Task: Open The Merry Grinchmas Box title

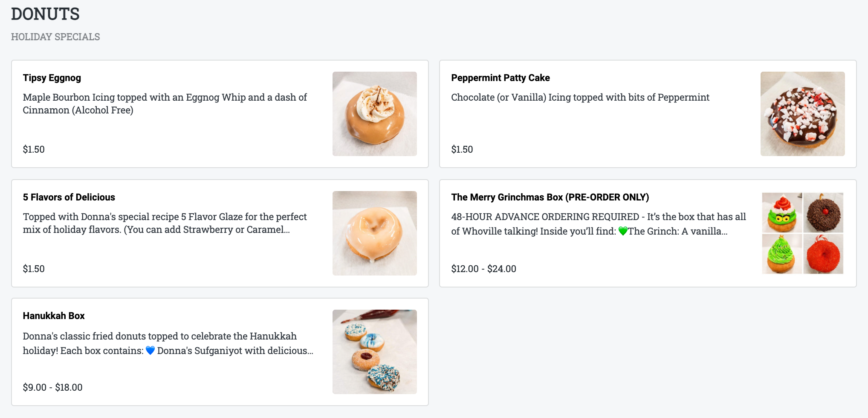Action: tap(550, 197)
